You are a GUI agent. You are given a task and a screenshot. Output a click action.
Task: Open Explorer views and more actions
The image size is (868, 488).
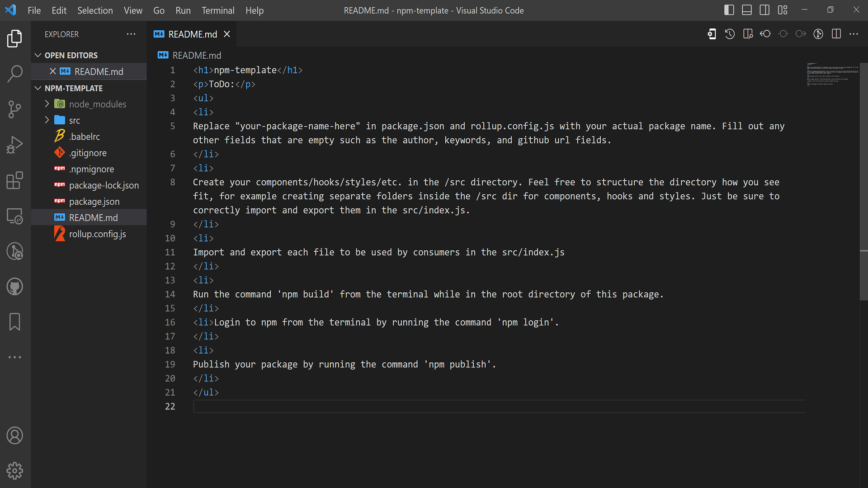coord(131,34)
